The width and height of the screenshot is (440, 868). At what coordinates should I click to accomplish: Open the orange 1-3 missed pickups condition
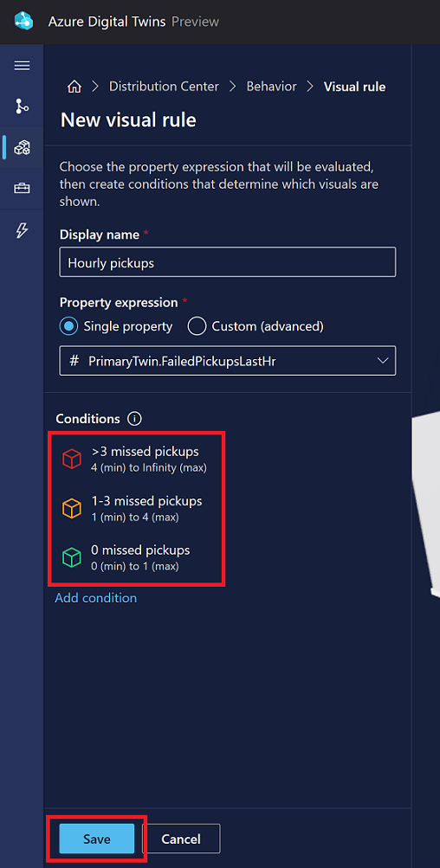[x=136, y=508]
